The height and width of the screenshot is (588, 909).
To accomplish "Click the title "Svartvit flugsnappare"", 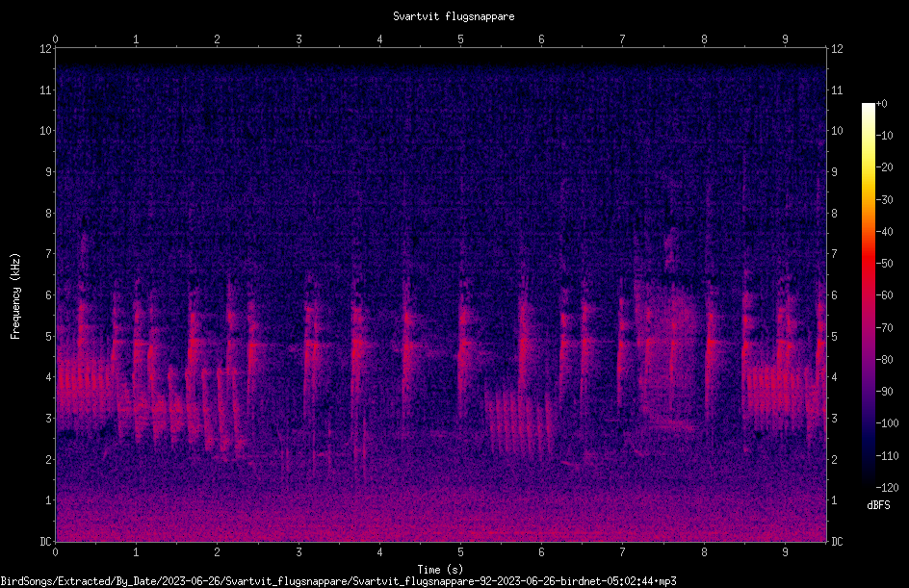I will click(x=454, y=16).
